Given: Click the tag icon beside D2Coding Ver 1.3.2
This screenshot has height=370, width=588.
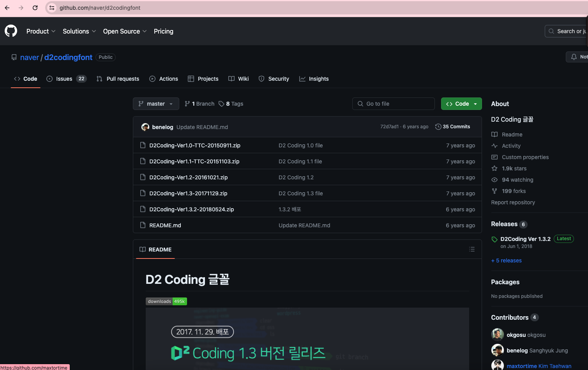Looking at the screenshot, I should (x=494, y=239).
